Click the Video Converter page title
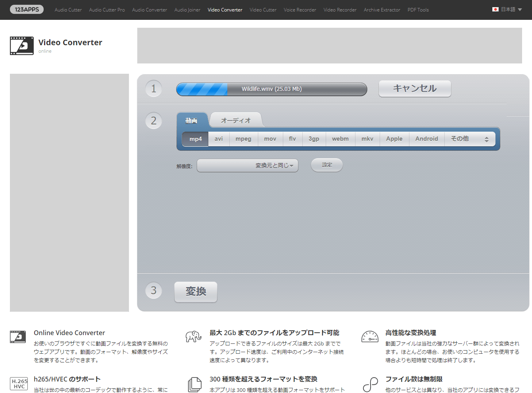Viewport: 532px width, 393px height. point(70,42)
